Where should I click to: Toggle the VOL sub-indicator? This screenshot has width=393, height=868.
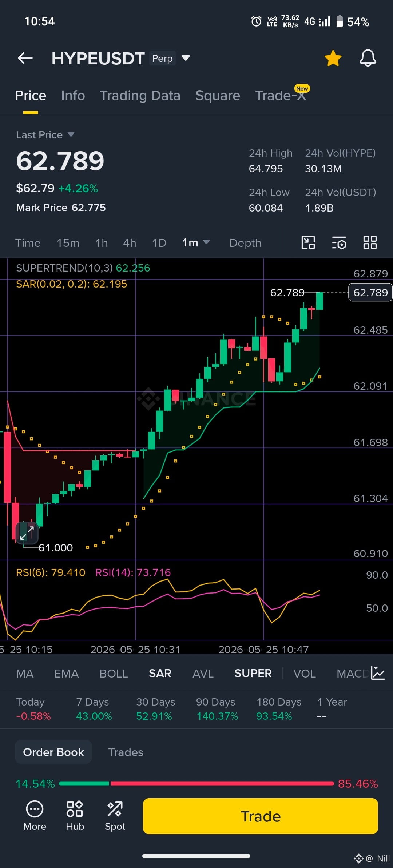(304, 674)
